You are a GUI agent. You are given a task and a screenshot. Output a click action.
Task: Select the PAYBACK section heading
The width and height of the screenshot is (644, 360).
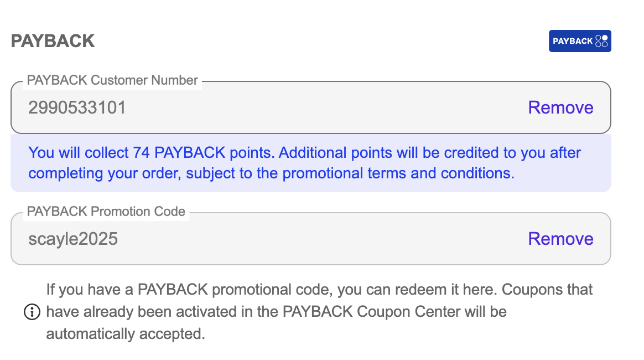[x=53, y=41]
